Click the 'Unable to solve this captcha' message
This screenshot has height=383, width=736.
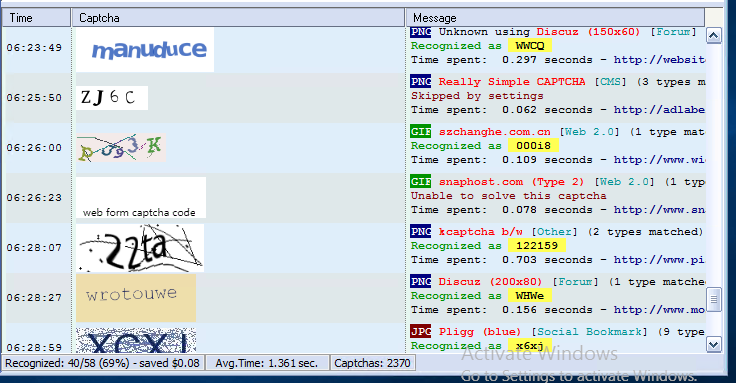coord(509,196)
